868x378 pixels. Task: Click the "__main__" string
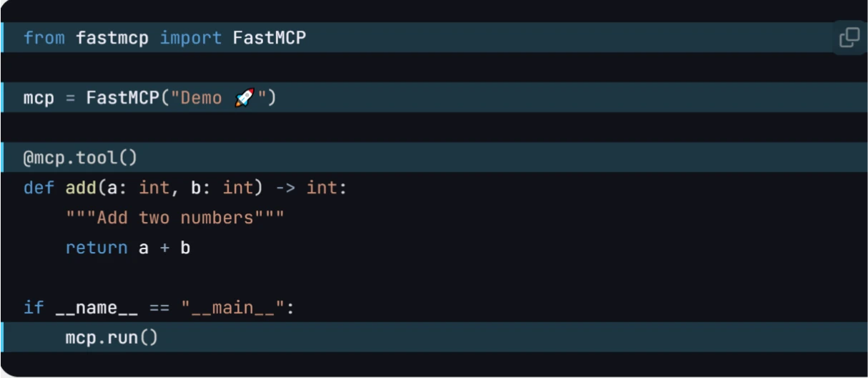tap(232, 308)
